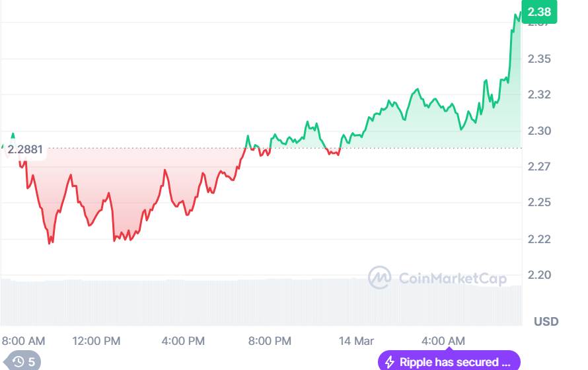Select the 12:00 PM time axis label
The width and height of the screenshot is (588, 370).
pyautogui.click(x=96, y=341)
